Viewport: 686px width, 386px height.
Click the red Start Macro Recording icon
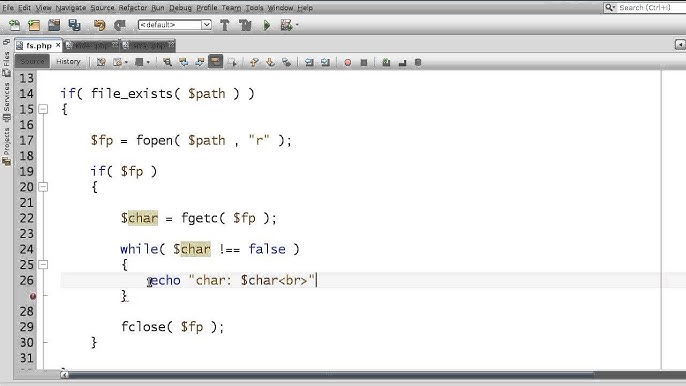point(347,63)
